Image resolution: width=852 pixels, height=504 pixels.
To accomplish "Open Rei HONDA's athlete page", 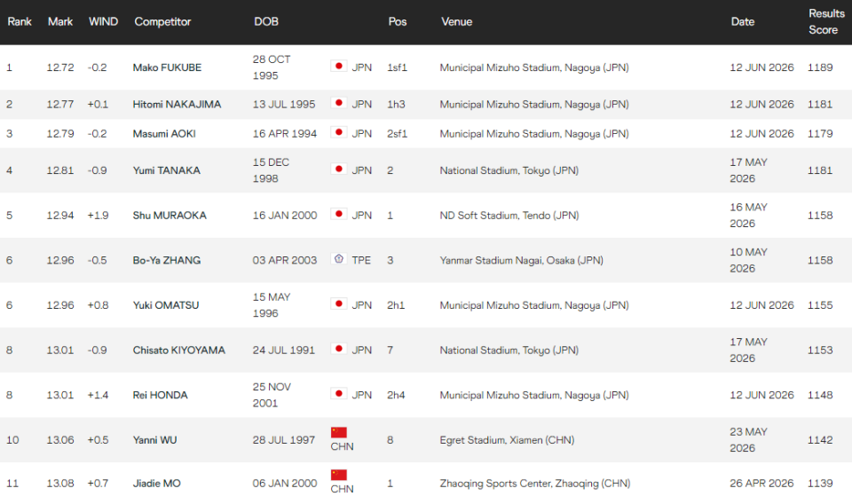I will [x=160, y=396].
